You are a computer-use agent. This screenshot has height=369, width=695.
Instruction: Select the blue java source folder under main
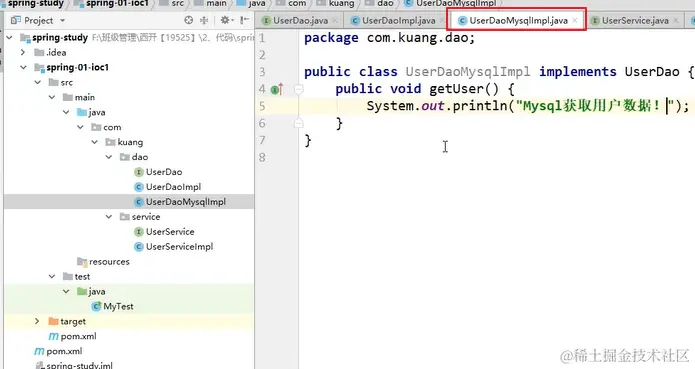pyautogui.click(x=96, y=113)
